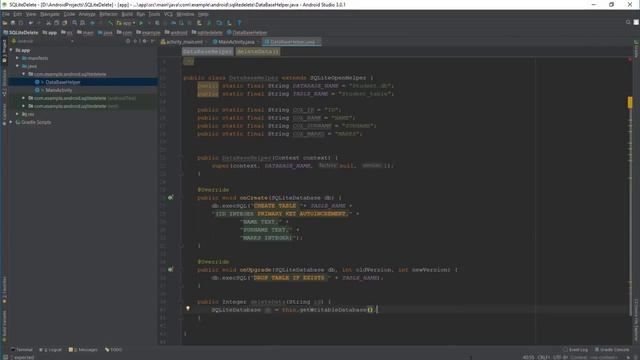Viewport: 640px width, 360px height.
Task: Open the VCS menu
Action: 168,14
